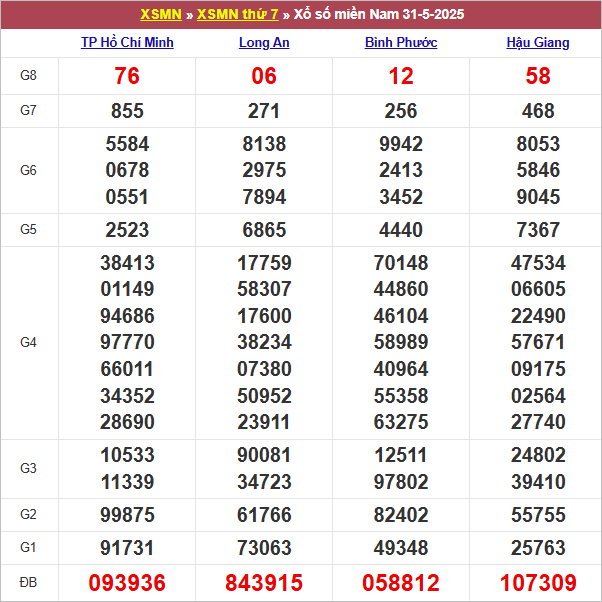
Task: Click G3 number 24802
Action: coord(538,455)
